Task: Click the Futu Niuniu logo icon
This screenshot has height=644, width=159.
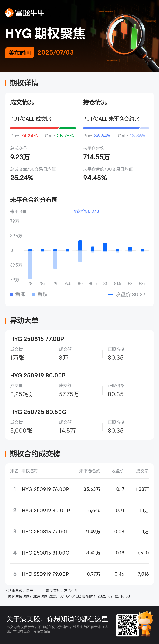Action: tap(9, 13)
